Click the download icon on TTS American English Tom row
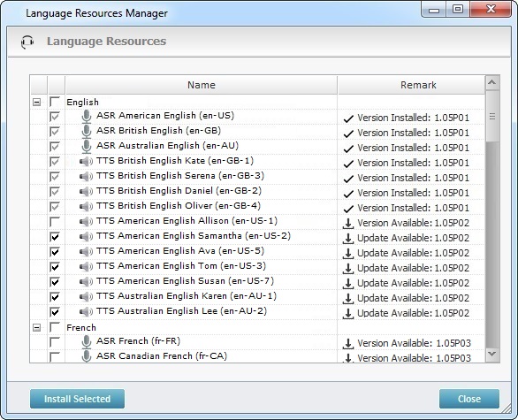The image size is (518, 420). (x=348, y=268)
